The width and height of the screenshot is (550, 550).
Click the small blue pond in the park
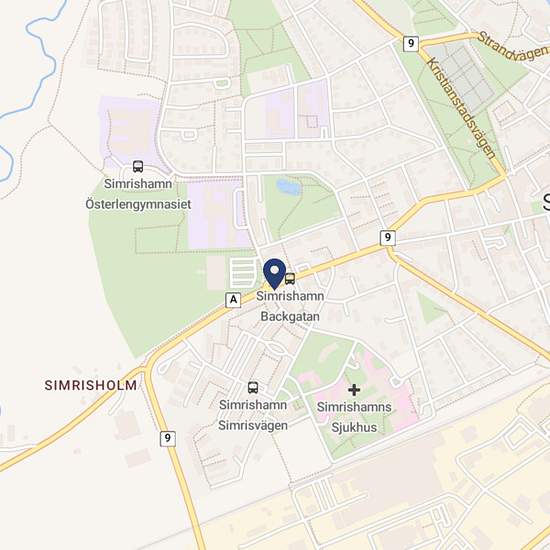click(x=289, y=187)
